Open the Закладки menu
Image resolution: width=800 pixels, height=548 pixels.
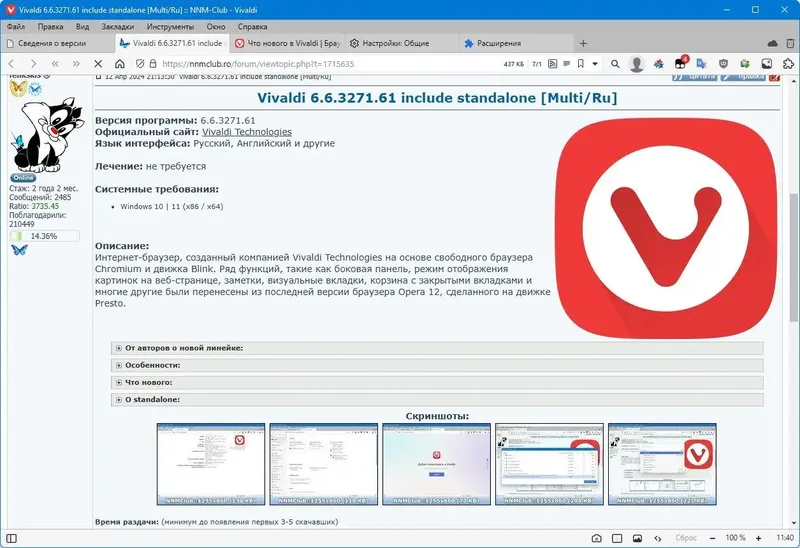(117, 27)
